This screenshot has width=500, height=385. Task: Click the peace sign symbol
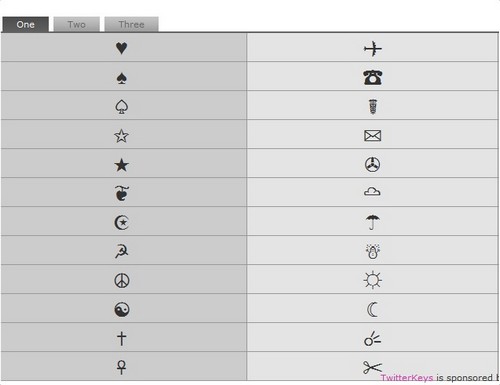click(122, 281)
